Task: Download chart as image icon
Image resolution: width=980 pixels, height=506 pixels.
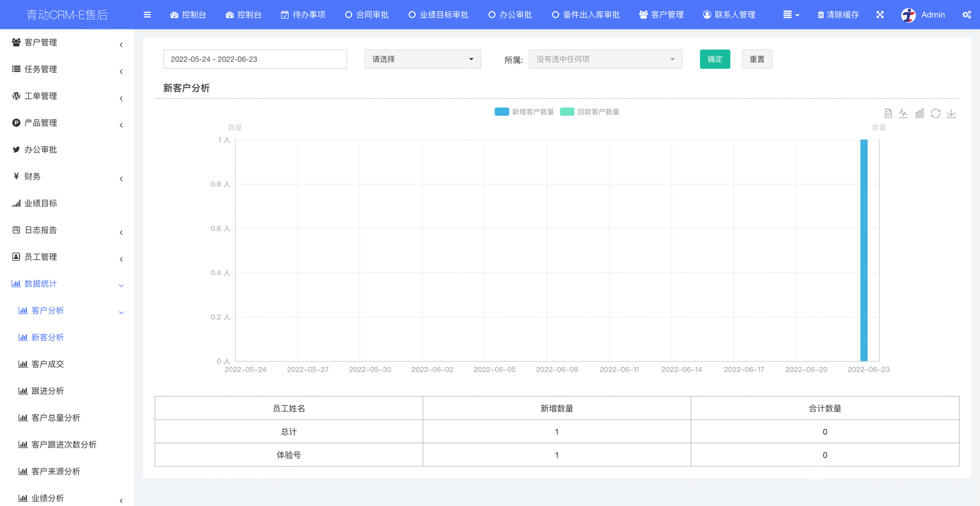Action: (x=951, y=114)
